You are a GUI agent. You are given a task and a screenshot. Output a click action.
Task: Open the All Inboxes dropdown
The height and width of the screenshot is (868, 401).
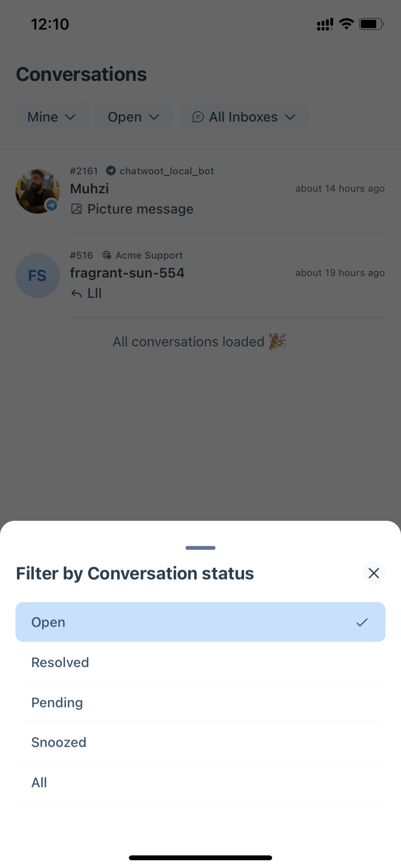pos(244,117)
